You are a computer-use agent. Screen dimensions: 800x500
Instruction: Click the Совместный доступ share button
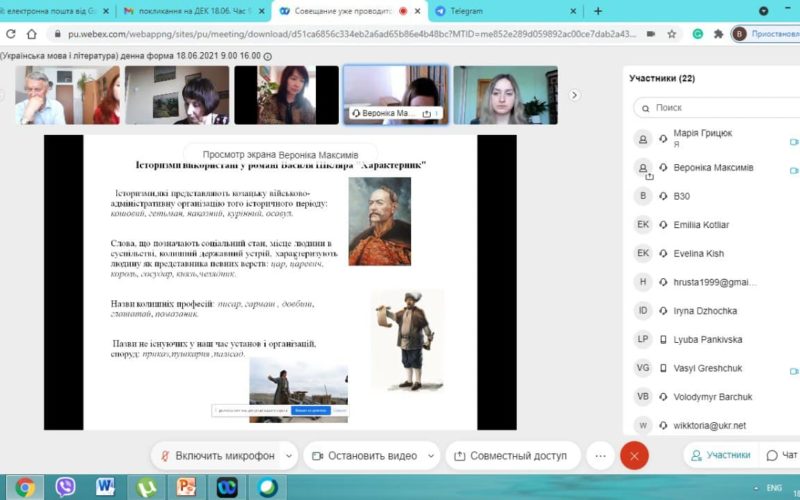coord(511,456)
